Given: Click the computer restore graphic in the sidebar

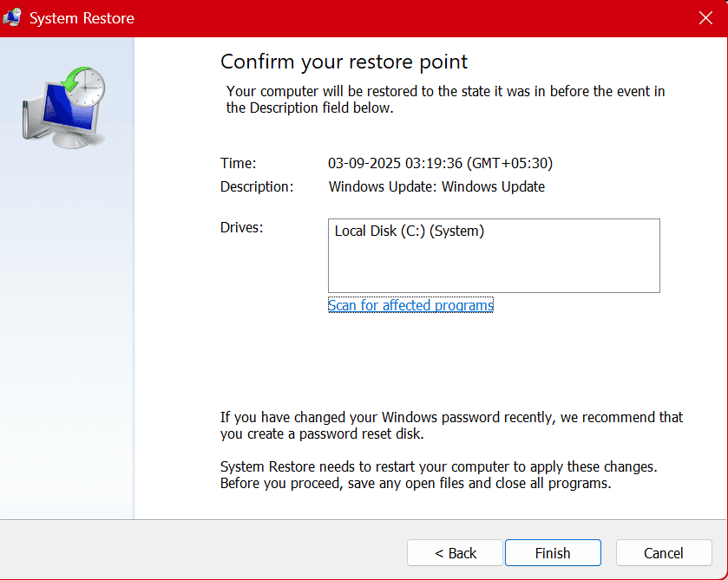Looking at the screenshot, I should 65,104.
